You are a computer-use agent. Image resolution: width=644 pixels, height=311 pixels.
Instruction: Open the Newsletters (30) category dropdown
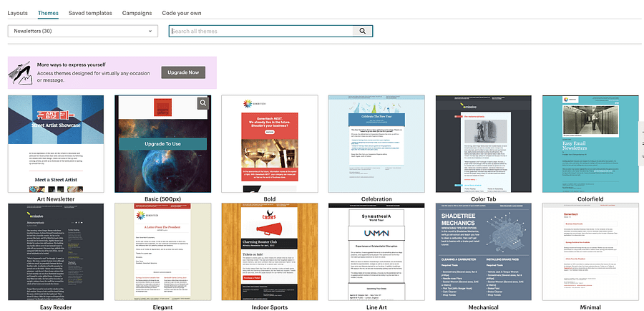[82, 31]
